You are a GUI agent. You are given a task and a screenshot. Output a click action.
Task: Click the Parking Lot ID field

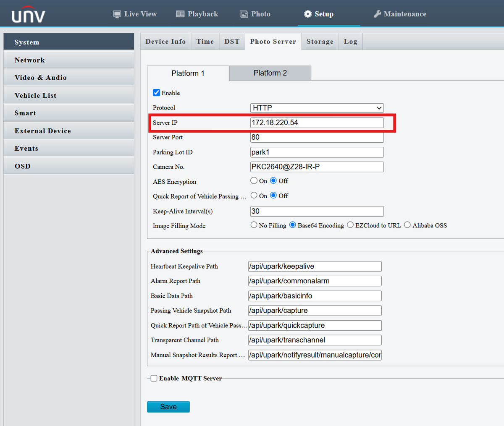click(x=317, y=152)
